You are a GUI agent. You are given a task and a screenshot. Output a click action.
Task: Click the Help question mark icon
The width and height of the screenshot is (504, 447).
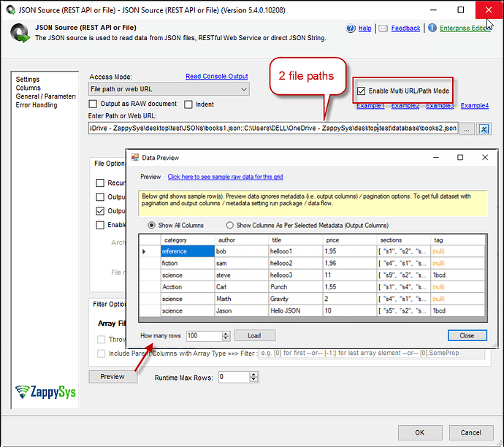[351, 28]
